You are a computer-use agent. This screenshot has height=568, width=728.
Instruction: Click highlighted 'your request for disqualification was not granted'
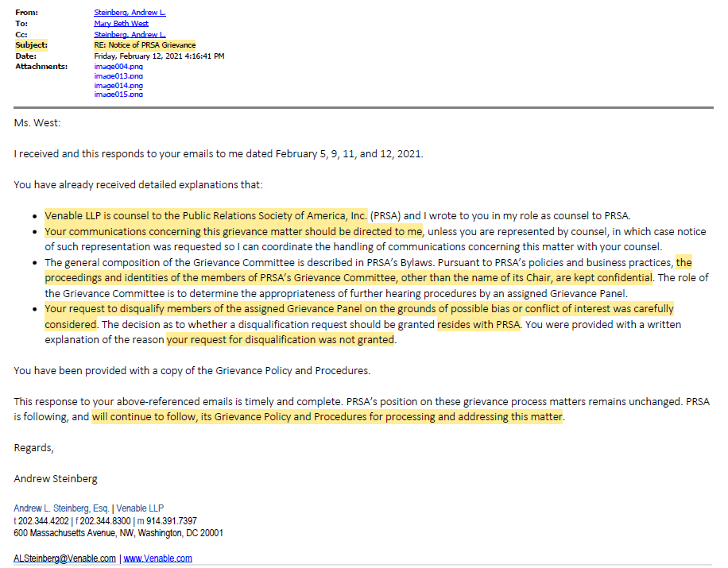(x=281, y=340)
